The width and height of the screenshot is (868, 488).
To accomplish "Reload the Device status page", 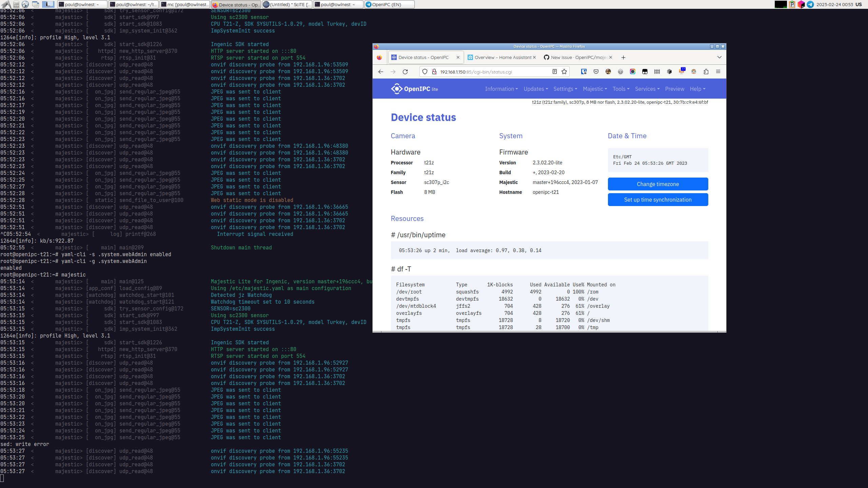I will [406, 72].
